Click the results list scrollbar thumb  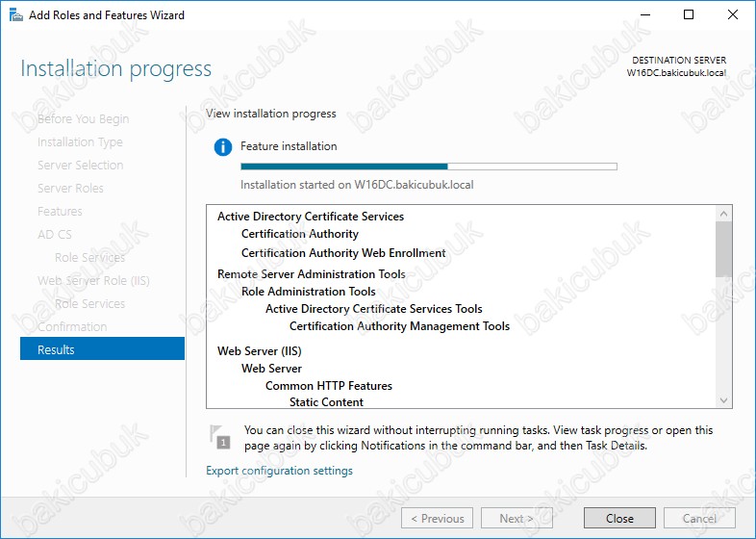pyautogui.click(x=723, y=249)
